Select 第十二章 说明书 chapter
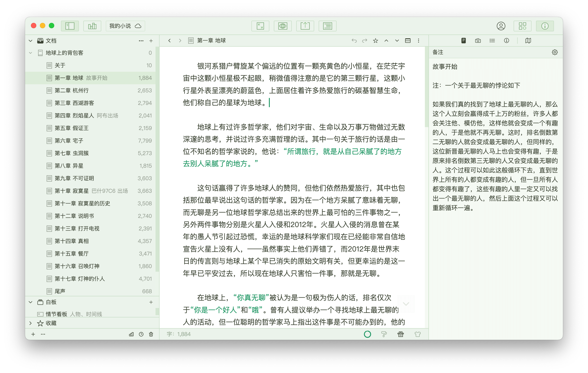Screen dimensions: 588x373 click(90, 216)
